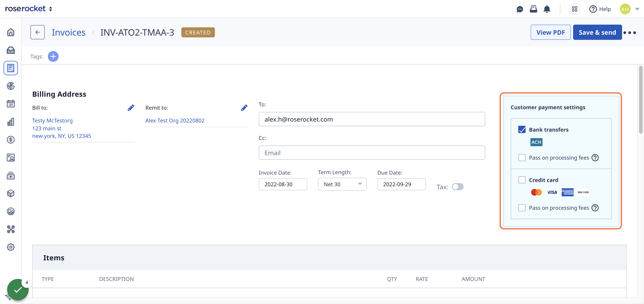Open the contact search sidebar icon
Viewport: 644px width, 304px height.
(x=11, y=158)
